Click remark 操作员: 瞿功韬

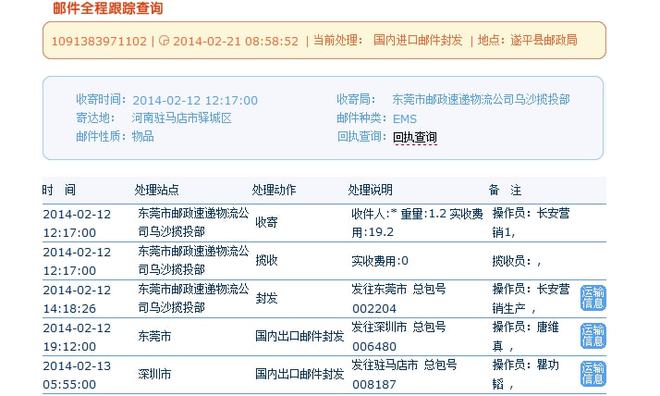526,375
